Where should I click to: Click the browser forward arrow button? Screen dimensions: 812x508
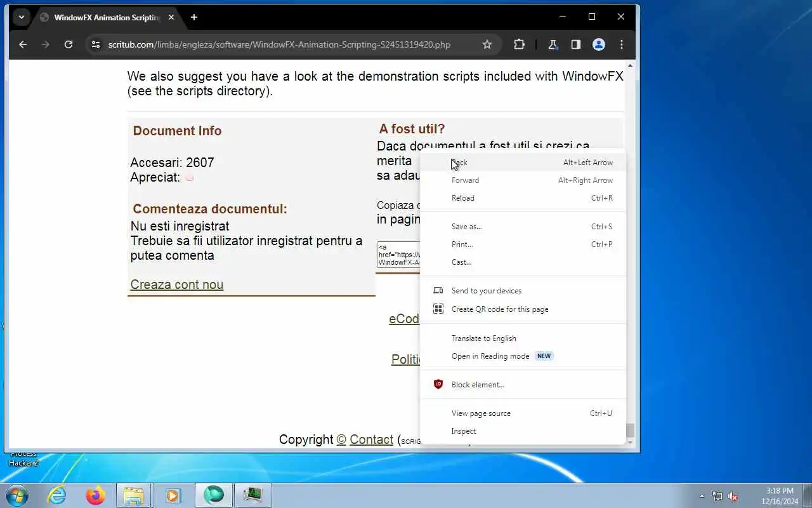46,44
